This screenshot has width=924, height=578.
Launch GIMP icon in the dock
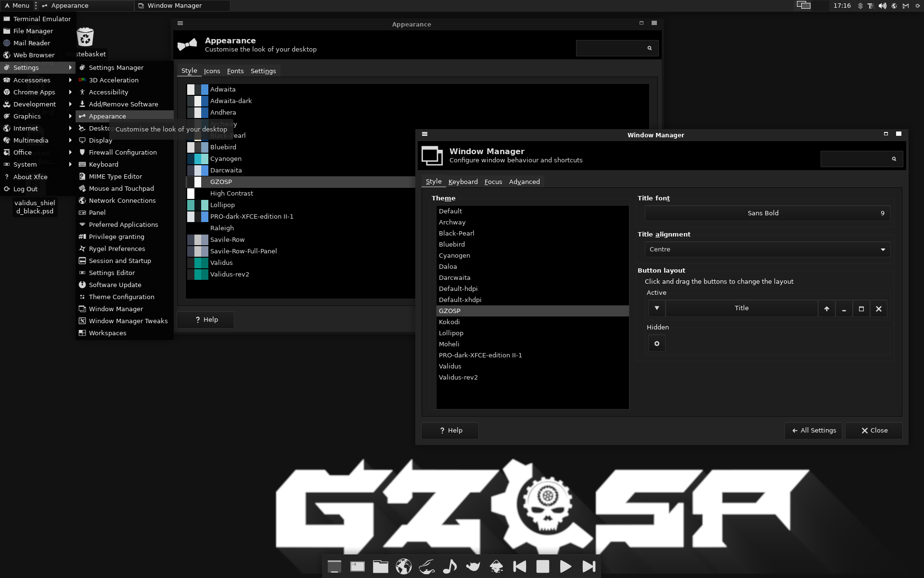[x=473, y=566]
